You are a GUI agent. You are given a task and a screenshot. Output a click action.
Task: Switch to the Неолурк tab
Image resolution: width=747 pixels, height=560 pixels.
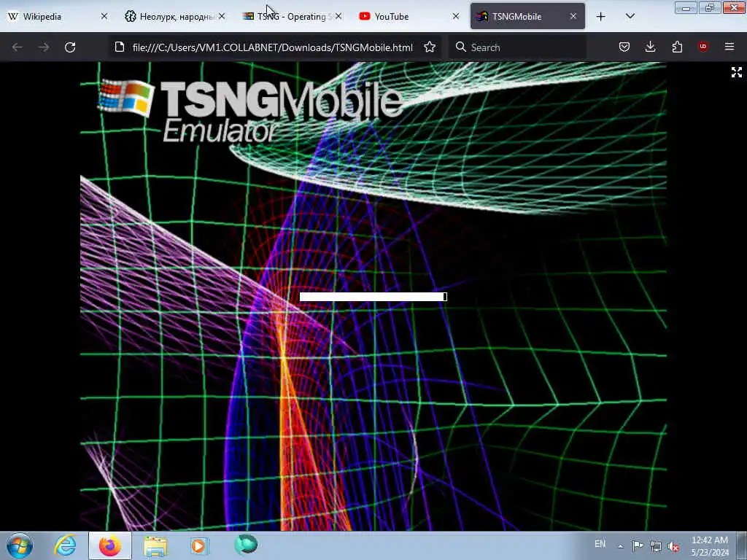click(175, 16)
